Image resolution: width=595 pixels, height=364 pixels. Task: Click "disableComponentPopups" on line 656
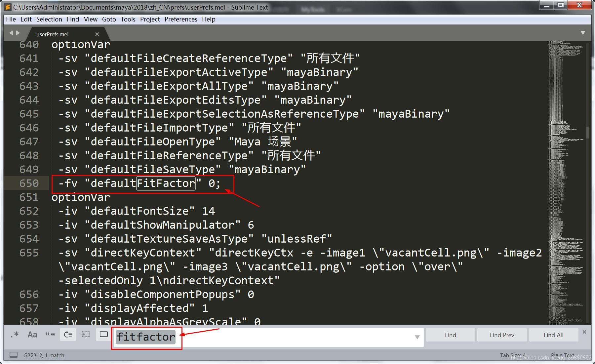162,294
